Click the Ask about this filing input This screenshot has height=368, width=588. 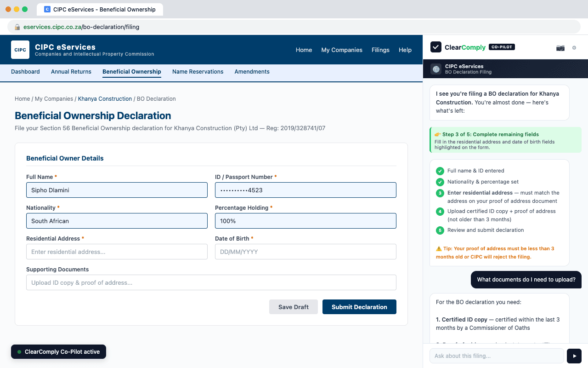(497, 356)
